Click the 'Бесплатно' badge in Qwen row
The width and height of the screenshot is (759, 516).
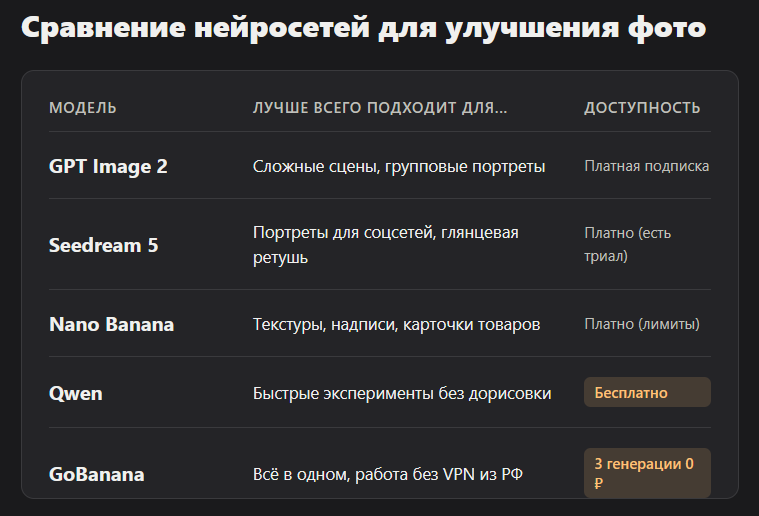tap(647, 392)
